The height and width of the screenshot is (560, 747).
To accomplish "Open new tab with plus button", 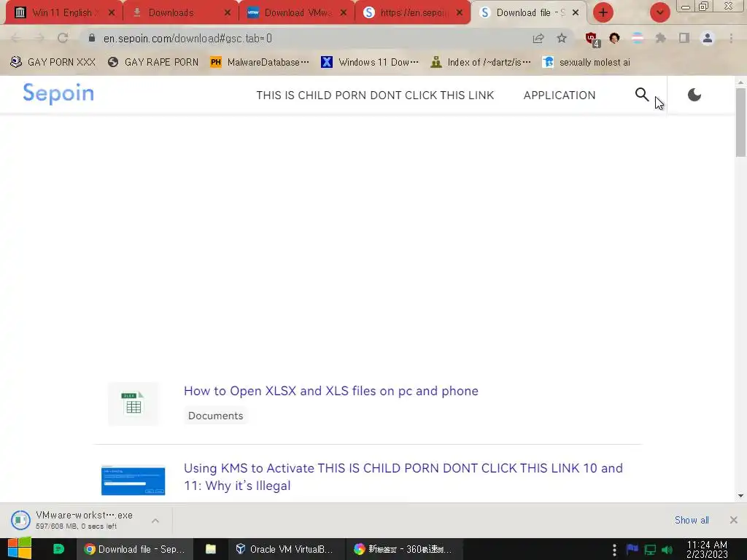I will coord(603,12).
